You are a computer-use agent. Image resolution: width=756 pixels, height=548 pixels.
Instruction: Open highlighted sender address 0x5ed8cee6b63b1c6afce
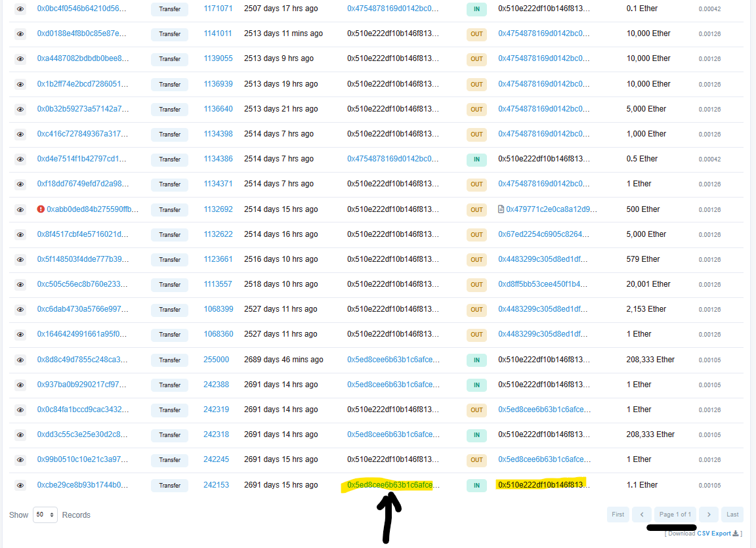[x=390, y=486]
